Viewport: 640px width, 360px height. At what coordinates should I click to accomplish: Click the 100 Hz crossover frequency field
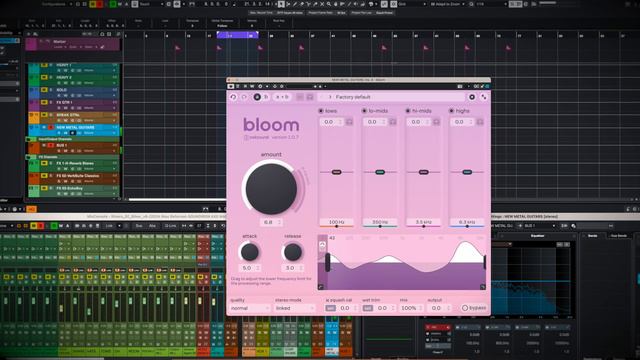pyautogui.click(x=336, y=222)
